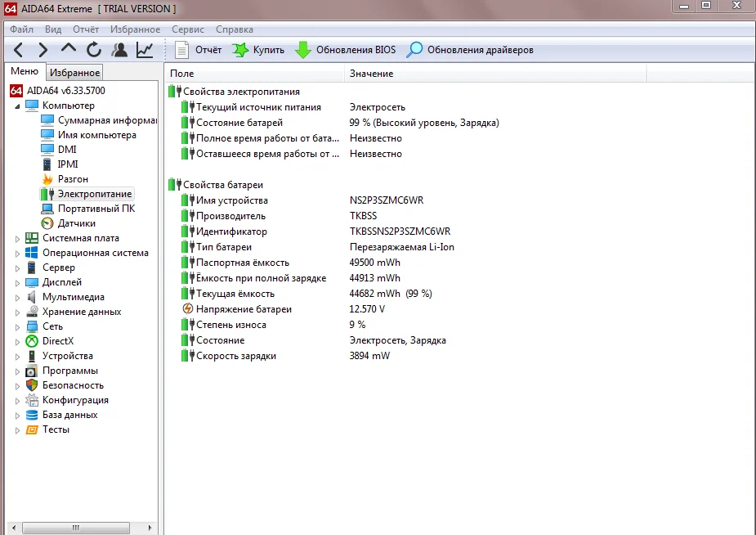Screen dimensions: 756x535
Task: Open the Справка menu
Action: click(235, 29)
